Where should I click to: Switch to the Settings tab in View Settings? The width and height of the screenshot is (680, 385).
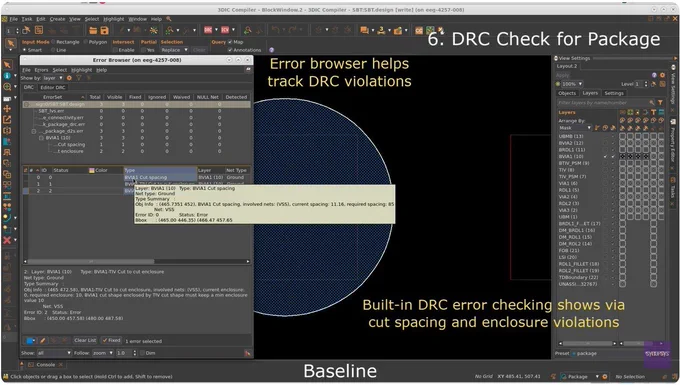pyautogui.click(x=614, y=93)
